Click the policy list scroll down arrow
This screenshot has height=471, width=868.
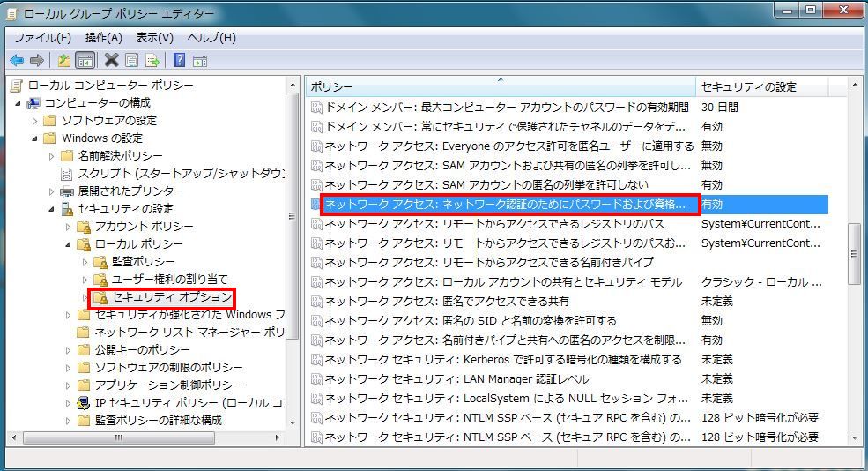854,437
